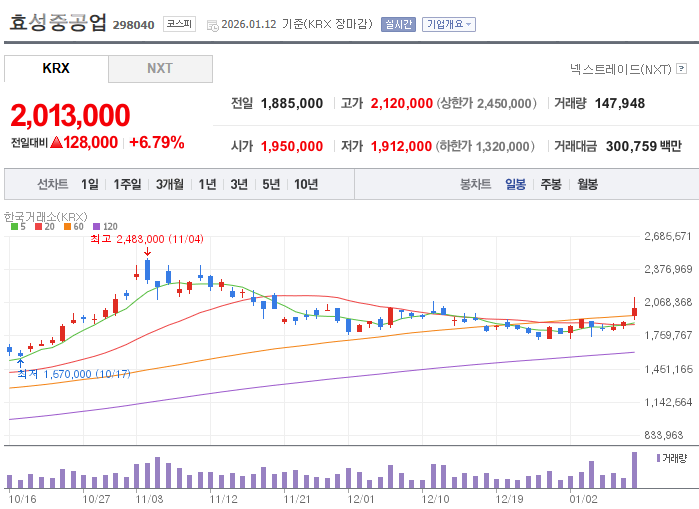
Task: Switch to the NXT tab
Action: click(x=160, y=69)
